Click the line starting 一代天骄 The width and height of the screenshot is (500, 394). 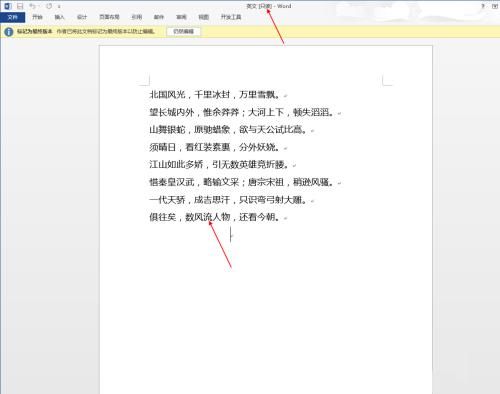(x=229, y=200)
